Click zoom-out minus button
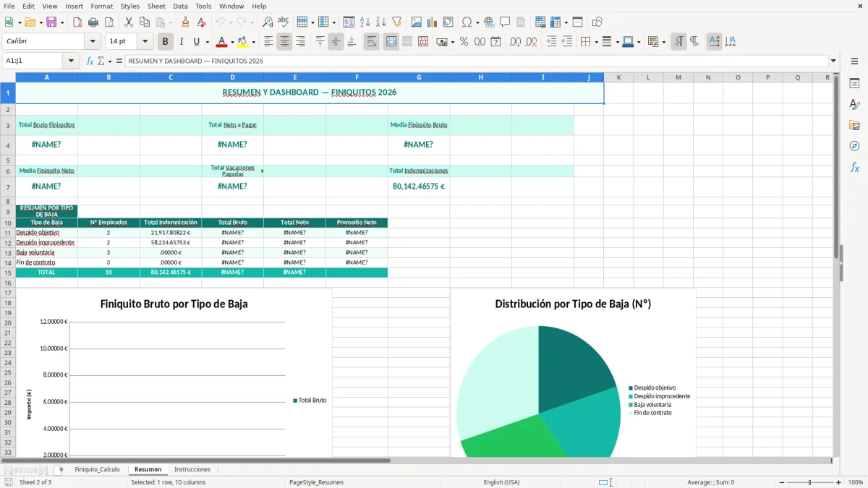Image resolution: width=868 pixels, height=488 pixels. [x=781, y=482]
